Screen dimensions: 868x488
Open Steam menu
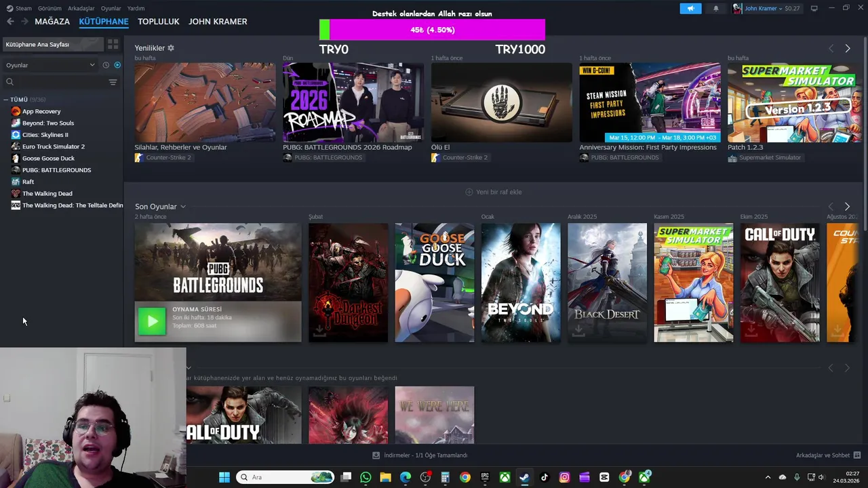pyautogui.click(x=19, y=8)
